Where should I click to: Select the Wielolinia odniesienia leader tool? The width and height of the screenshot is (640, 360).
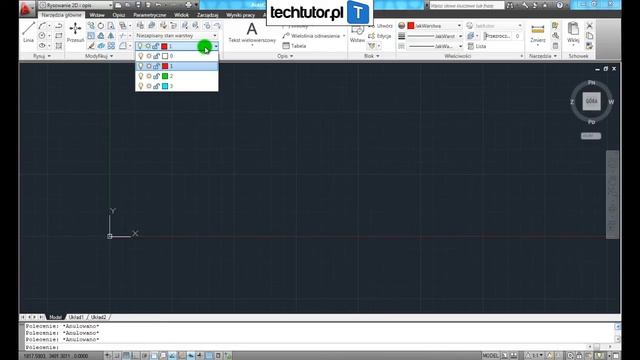click(311, 36)
